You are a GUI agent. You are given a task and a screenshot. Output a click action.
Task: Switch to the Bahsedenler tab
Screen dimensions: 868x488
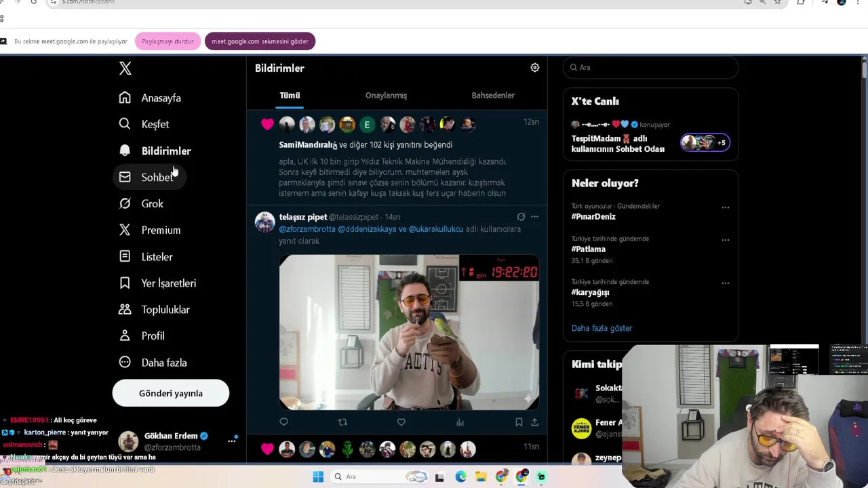tap(493, 96)
